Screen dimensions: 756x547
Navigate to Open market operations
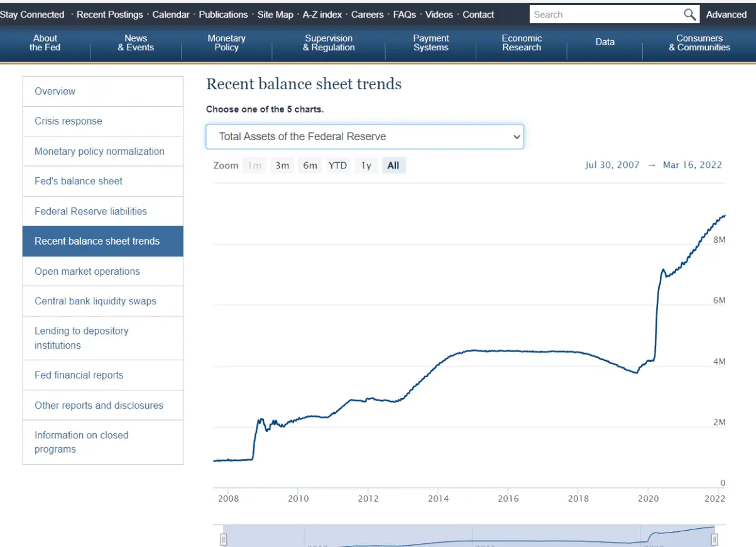[x=87, y=272]
